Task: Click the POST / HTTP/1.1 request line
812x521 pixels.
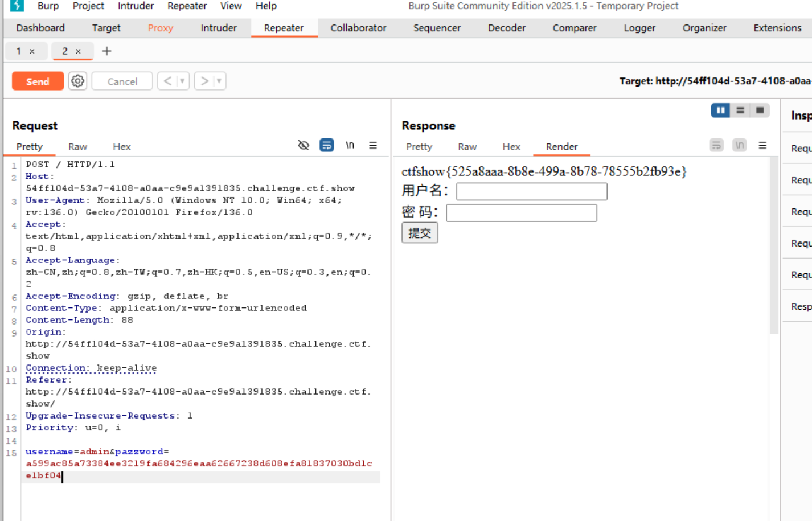Action: click(70, 164)
